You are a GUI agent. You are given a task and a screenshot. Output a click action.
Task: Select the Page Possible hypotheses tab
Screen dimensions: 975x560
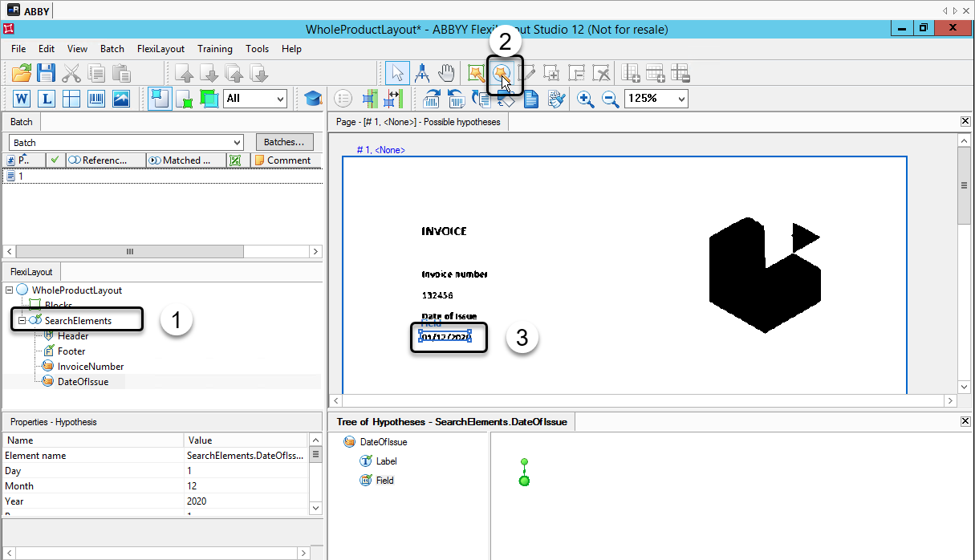(418, 122)
